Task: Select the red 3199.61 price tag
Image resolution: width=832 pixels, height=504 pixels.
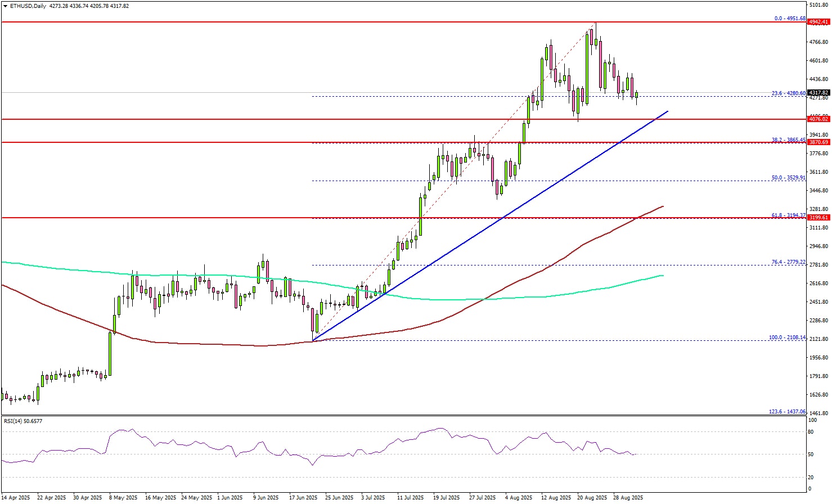Action: (x=818, y=218)
